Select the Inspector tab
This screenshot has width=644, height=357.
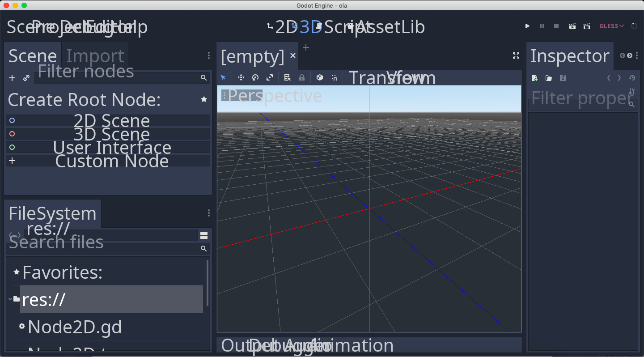[x=570, y=56]
